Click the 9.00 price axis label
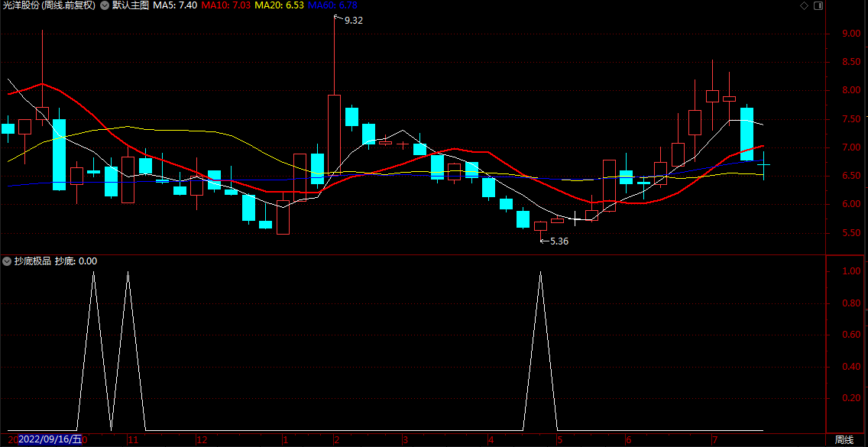 pyautogui.click(x=851, y=34)
